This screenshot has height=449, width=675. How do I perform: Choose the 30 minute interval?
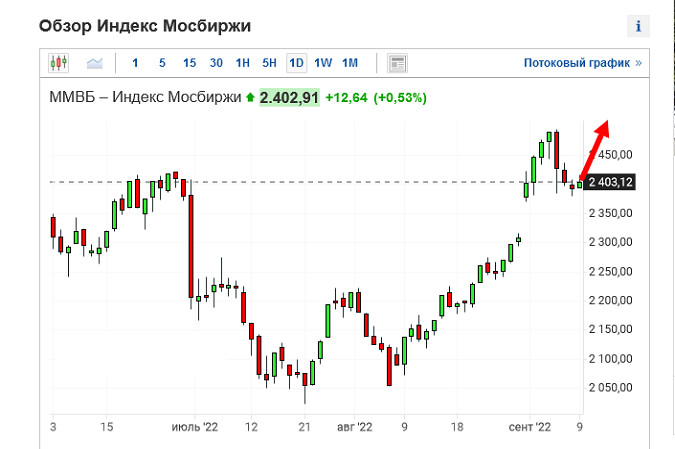click(x=216, y=63)
